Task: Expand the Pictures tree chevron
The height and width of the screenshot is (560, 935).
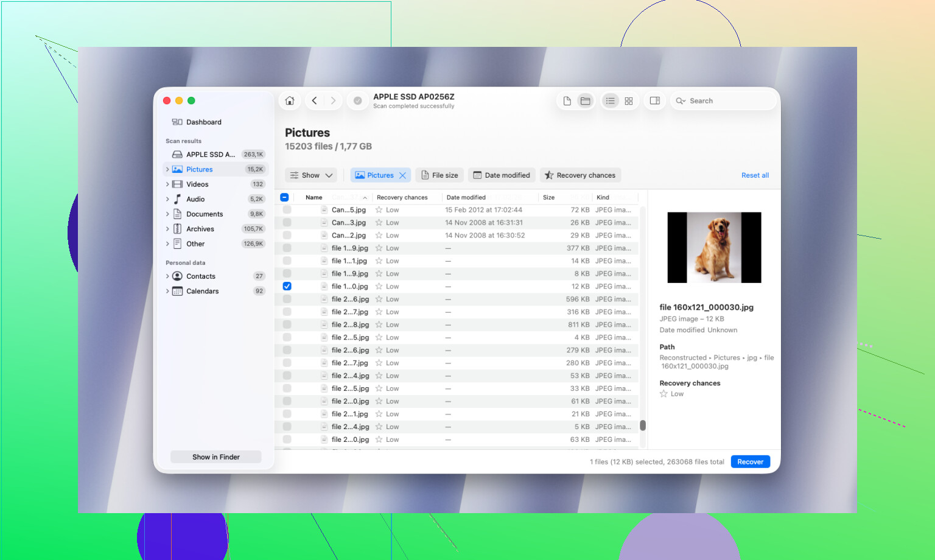Action: pos(167,169)
